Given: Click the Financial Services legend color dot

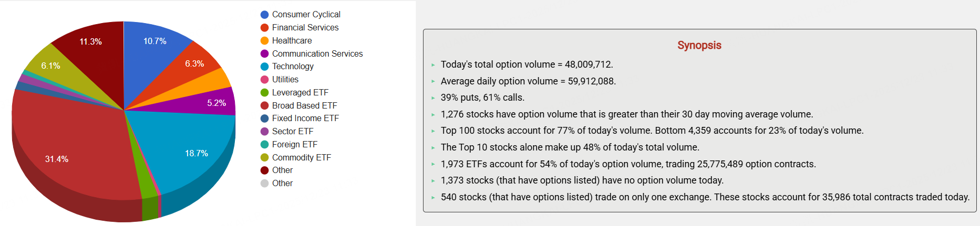Looking at the screenshot, I should point(265,28).
